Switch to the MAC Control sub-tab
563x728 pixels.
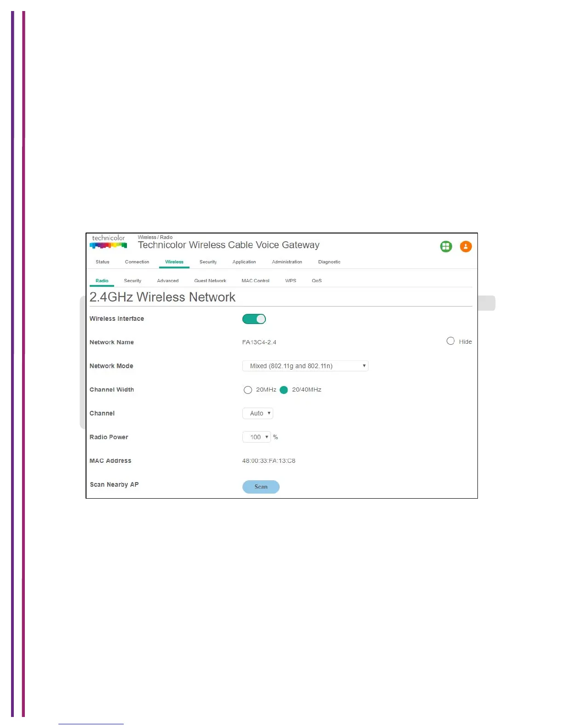click(x=255, y=281)
